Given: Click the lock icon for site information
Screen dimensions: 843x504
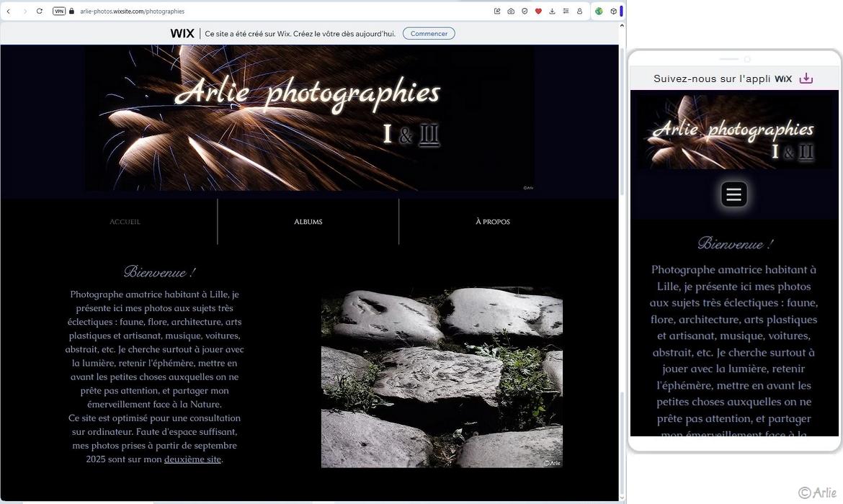Looking at the screenshot, I should 71,11.
